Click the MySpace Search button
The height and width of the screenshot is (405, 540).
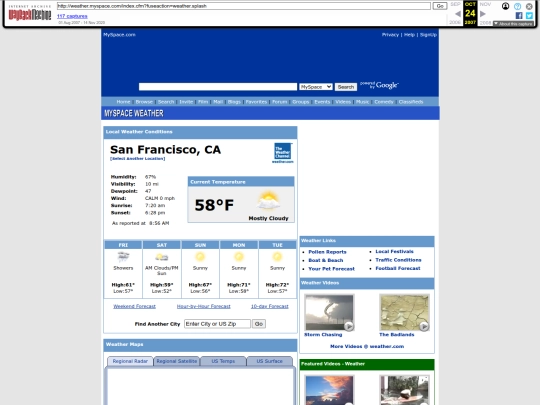[346, 87]
